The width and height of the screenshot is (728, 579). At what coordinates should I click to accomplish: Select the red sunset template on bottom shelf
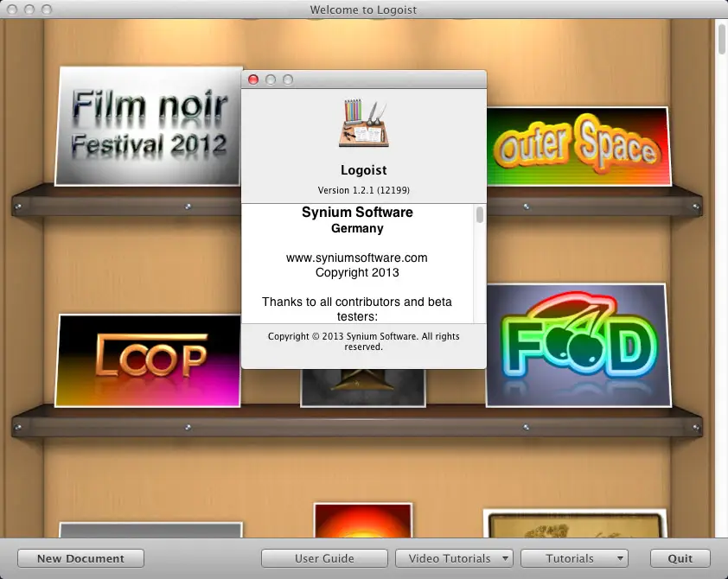[363, 520]
